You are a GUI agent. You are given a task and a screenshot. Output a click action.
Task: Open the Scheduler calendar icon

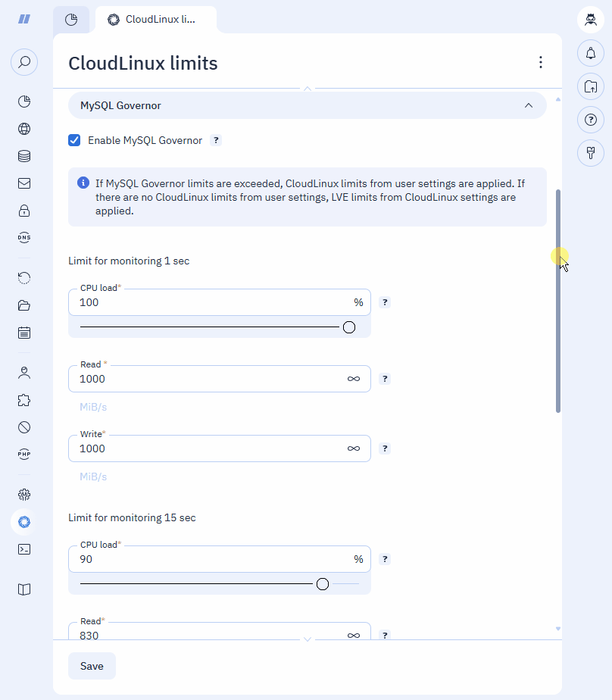[x=24, y=333]
